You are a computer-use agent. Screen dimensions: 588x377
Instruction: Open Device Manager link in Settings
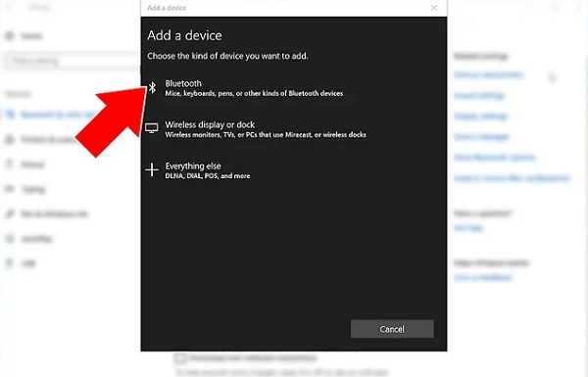(481, 137)
